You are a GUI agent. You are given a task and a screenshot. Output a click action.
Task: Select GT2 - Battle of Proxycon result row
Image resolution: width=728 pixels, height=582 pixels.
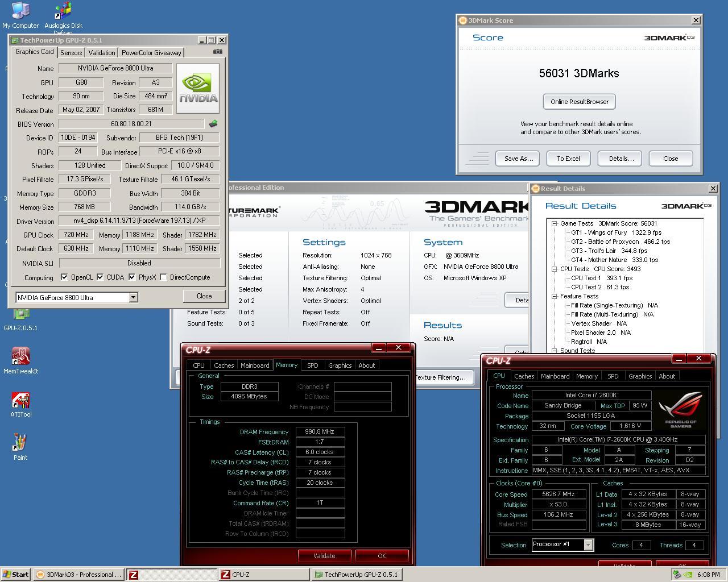(x=621, y=242)
